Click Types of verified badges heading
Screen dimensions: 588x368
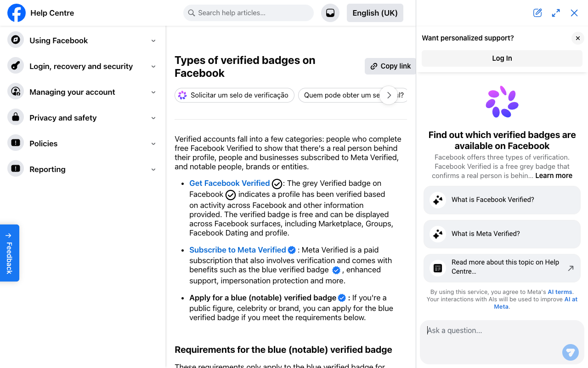[245, 67]
